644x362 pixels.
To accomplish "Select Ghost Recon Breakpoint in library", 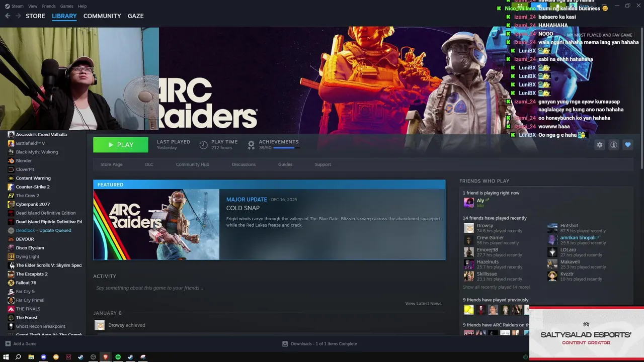I will (40, 326).
